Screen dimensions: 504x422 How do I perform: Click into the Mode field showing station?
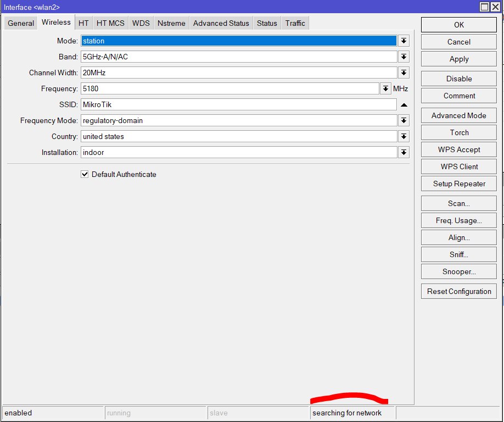click(x=239, y=41)
